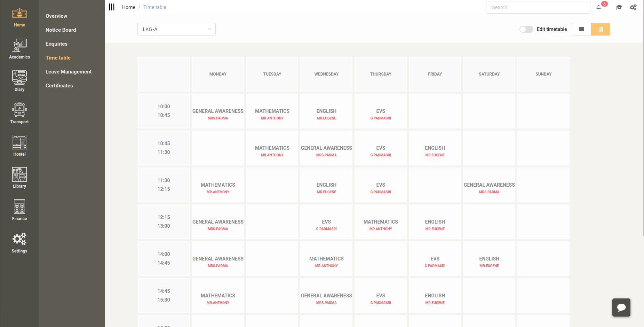This screenshot has width=644, height=327.
Task: Open Saturday 11:30 General Awareness period
Action: (x=489, y=185)
